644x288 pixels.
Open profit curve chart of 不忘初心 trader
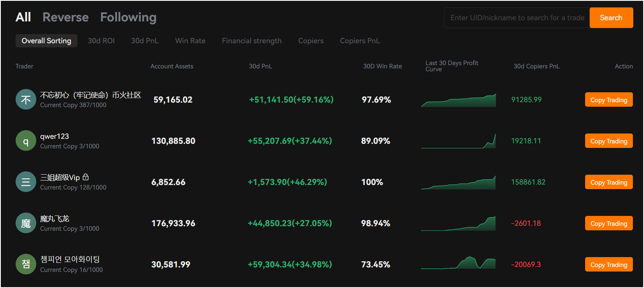[x=458, y=100]
